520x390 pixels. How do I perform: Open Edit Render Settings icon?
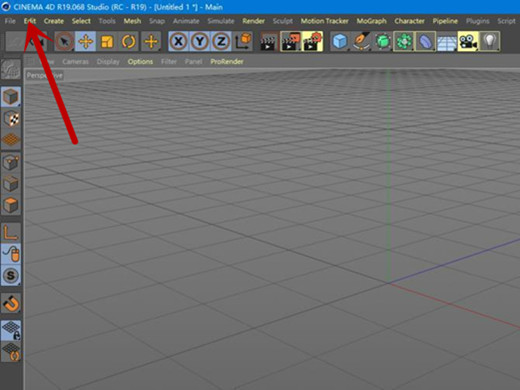pos(312,42)
